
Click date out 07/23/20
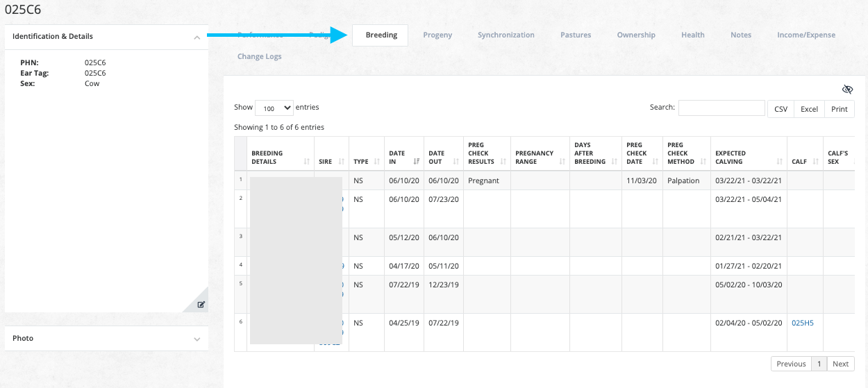444,200
